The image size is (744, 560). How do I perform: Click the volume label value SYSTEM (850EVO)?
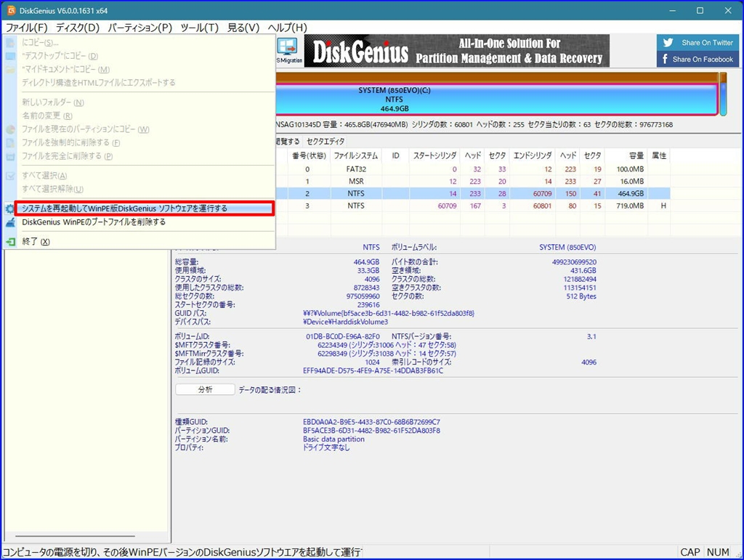tap(567, 247)
